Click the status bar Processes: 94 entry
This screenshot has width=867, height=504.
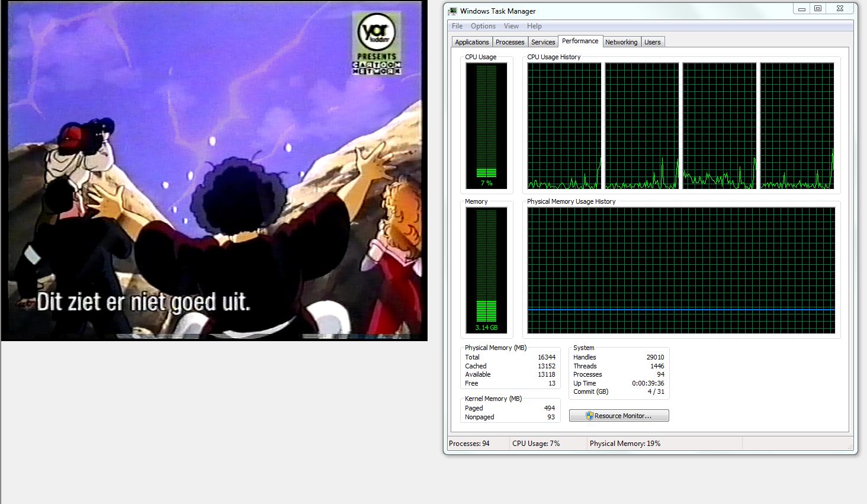point(470,444)
